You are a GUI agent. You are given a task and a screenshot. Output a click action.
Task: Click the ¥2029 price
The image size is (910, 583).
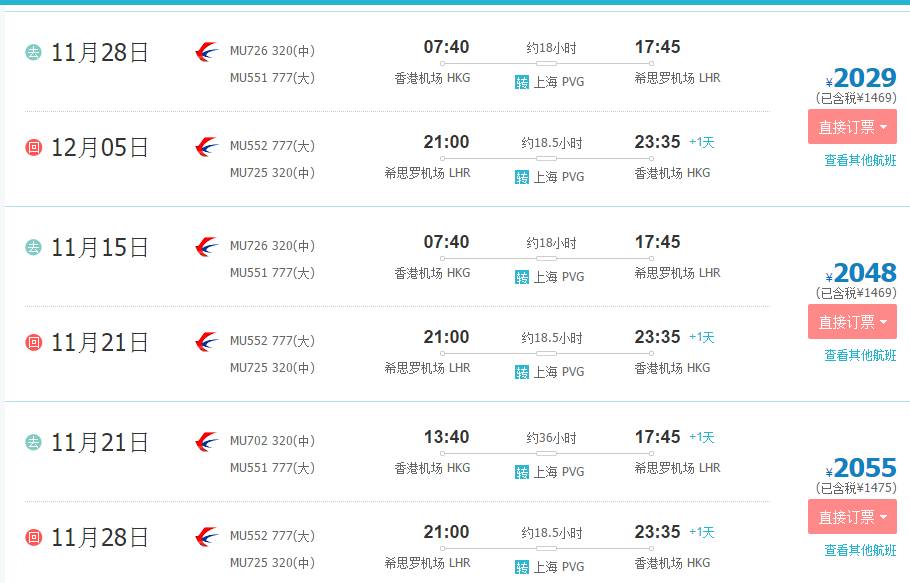(864, 78)
